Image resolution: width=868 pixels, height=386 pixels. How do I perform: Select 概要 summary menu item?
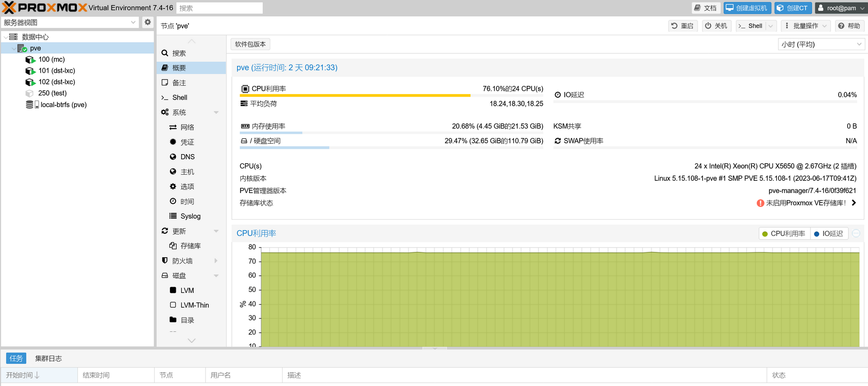click(191, 68)
